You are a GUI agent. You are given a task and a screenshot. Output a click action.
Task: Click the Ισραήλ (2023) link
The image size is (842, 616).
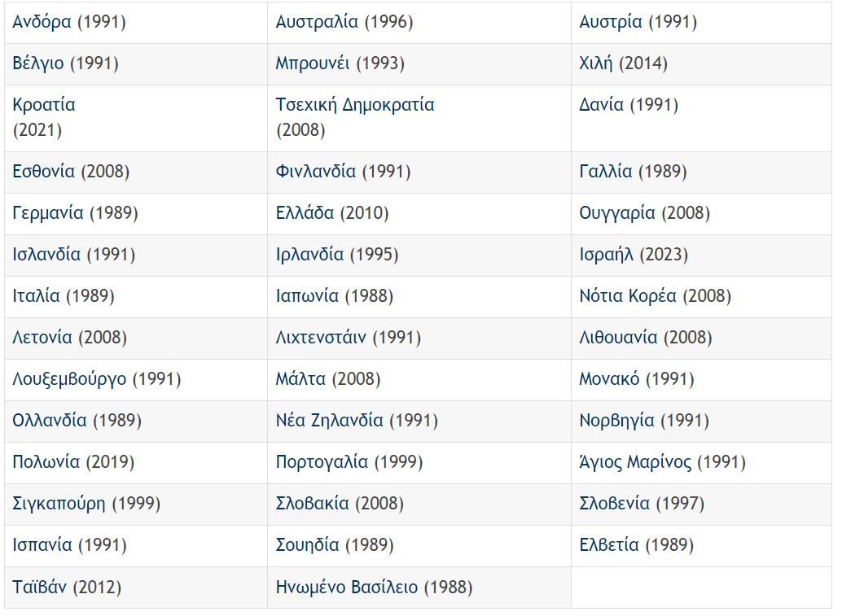[x=634, y=255]
